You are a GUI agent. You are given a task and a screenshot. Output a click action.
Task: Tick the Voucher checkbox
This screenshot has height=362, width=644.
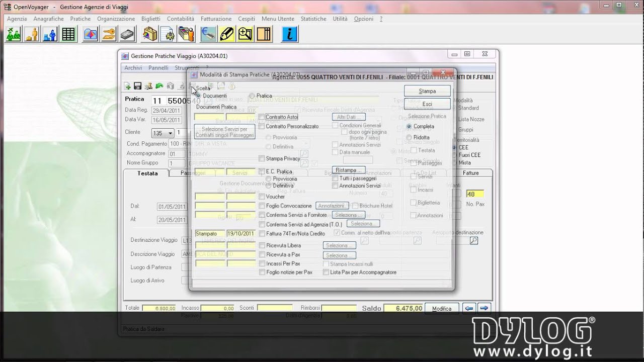pos(262,197)
